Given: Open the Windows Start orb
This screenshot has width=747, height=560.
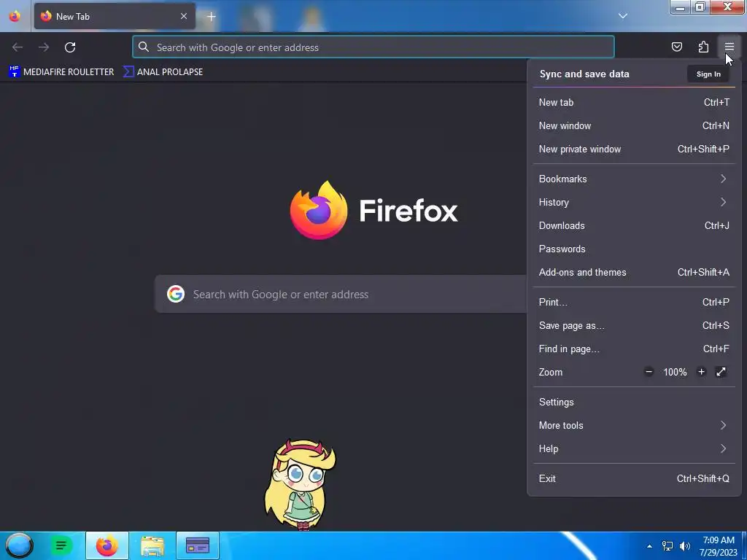Looking at the screenshot, I should point(19,545).
